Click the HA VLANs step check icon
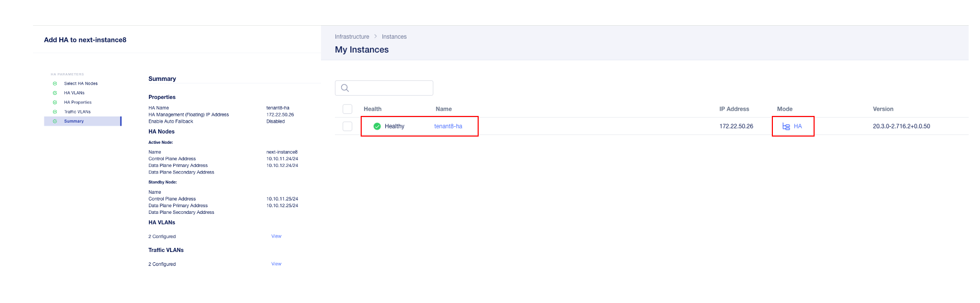 coord(55,93)
